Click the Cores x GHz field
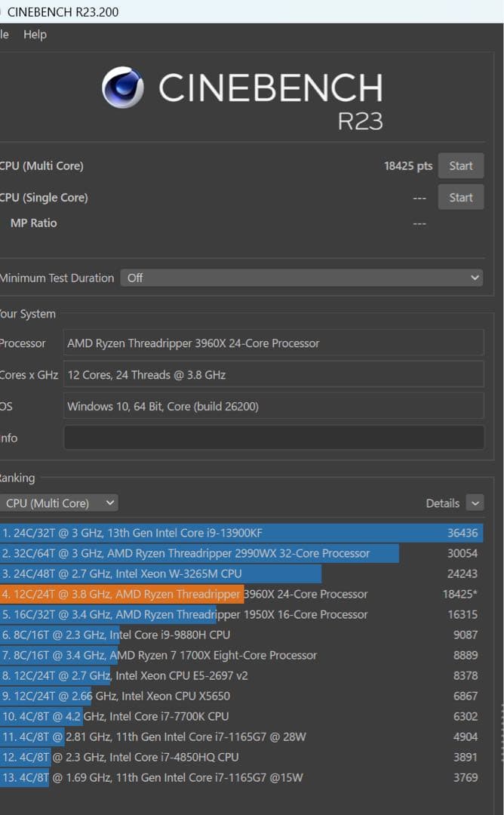 tap(275, 374)
